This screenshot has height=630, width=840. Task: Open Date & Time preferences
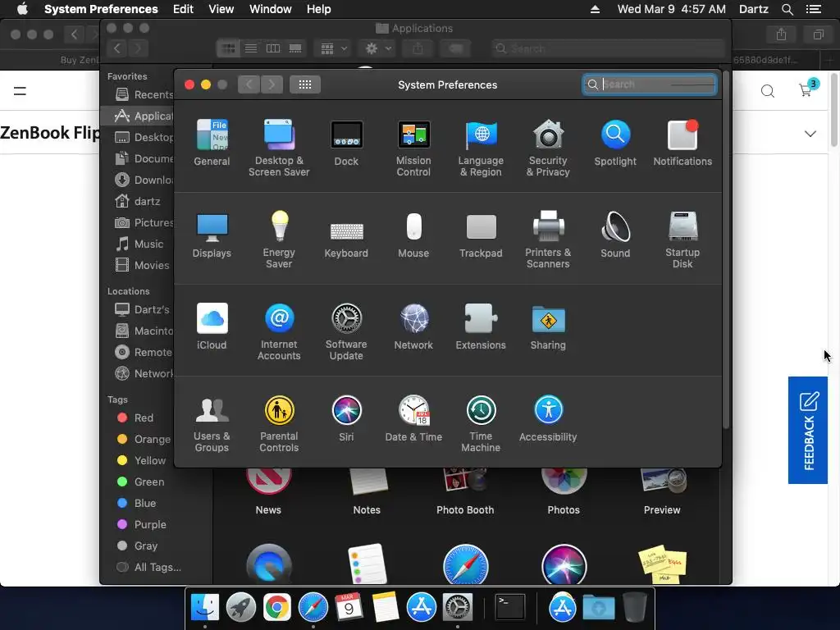point(413,418)
